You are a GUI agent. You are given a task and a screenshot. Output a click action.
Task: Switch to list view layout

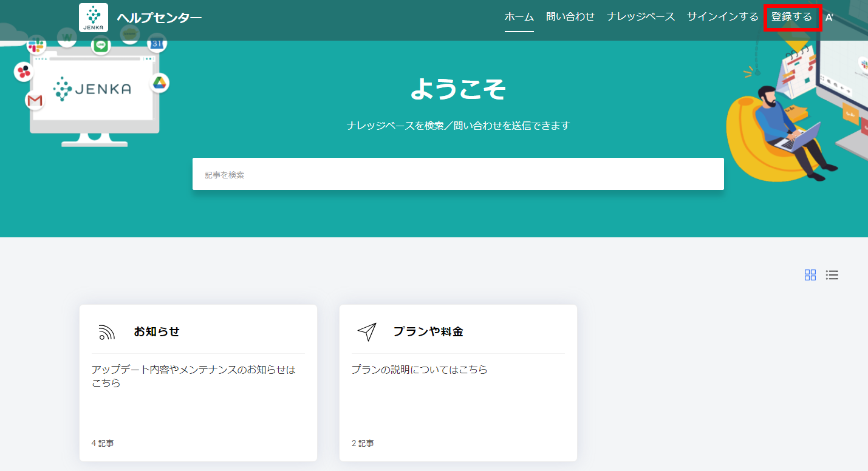tap(832, 275)
